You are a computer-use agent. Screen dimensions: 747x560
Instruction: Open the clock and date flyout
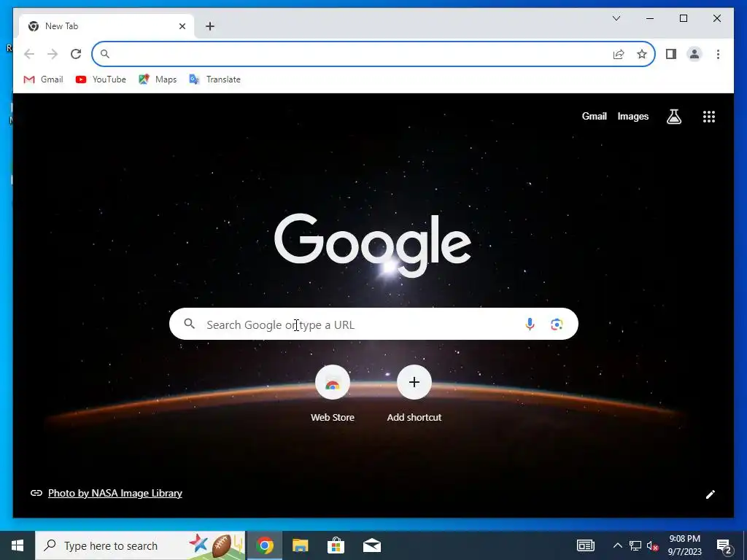[684, 545]
